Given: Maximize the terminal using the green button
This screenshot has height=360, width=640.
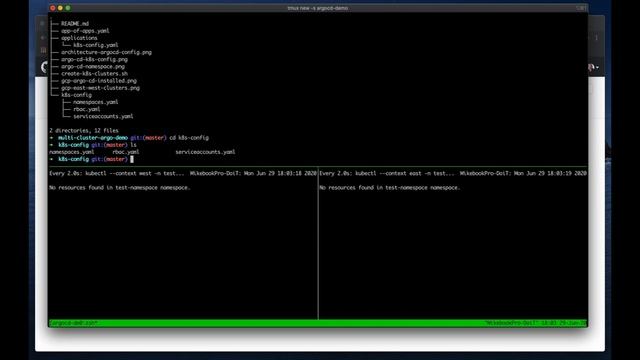Looking at the screenshot, I should (68, 8).
